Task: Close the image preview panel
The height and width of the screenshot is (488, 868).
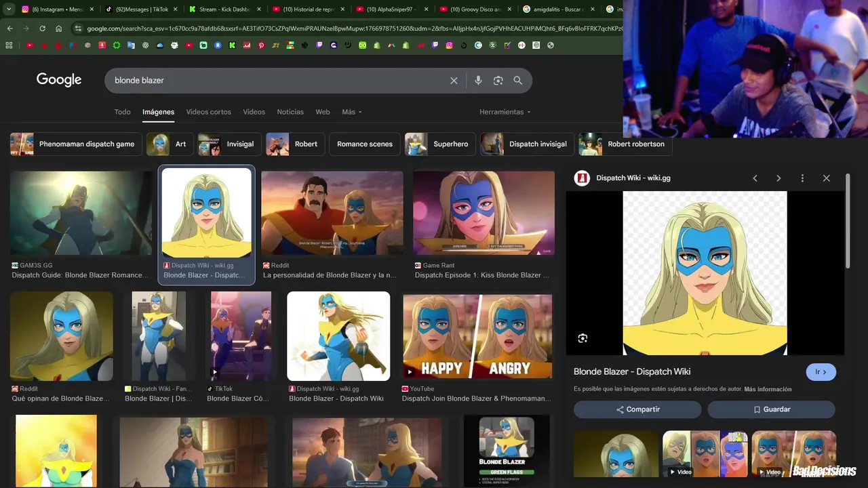Action: point(826,178)
